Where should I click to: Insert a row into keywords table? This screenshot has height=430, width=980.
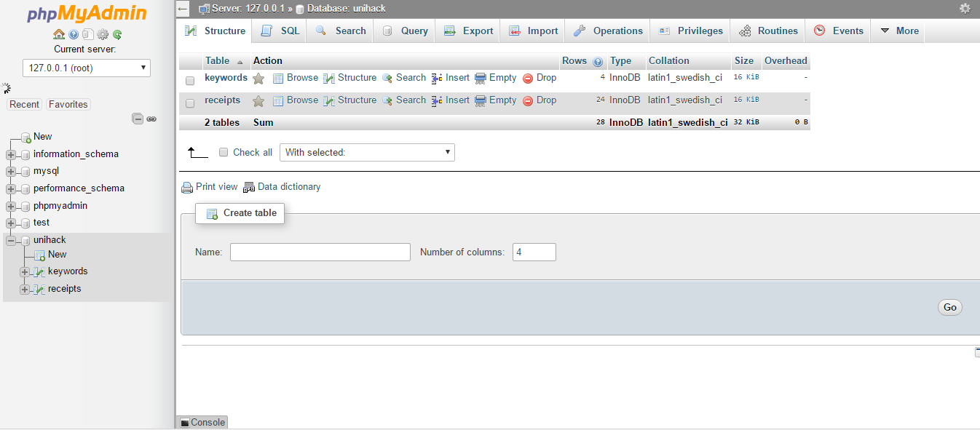451,78
